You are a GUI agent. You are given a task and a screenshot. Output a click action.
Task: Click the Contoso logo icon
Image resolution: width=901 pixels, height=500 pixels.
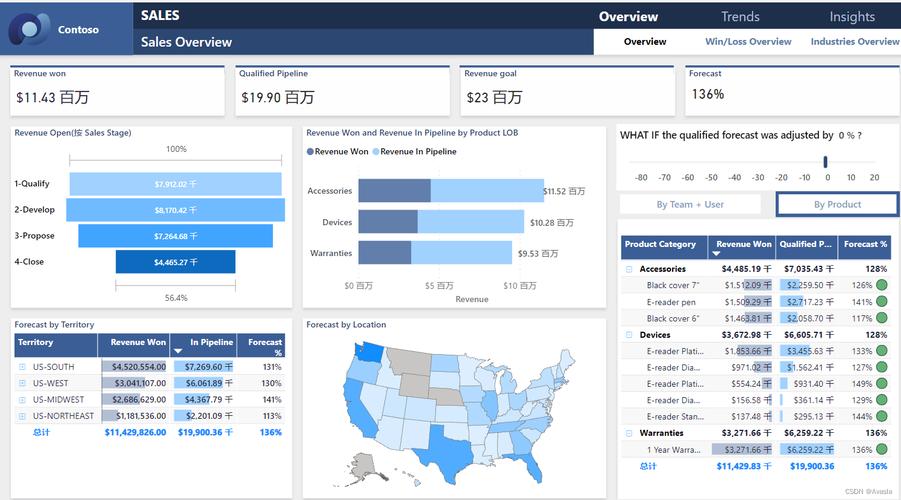click(x=29, y=29)
